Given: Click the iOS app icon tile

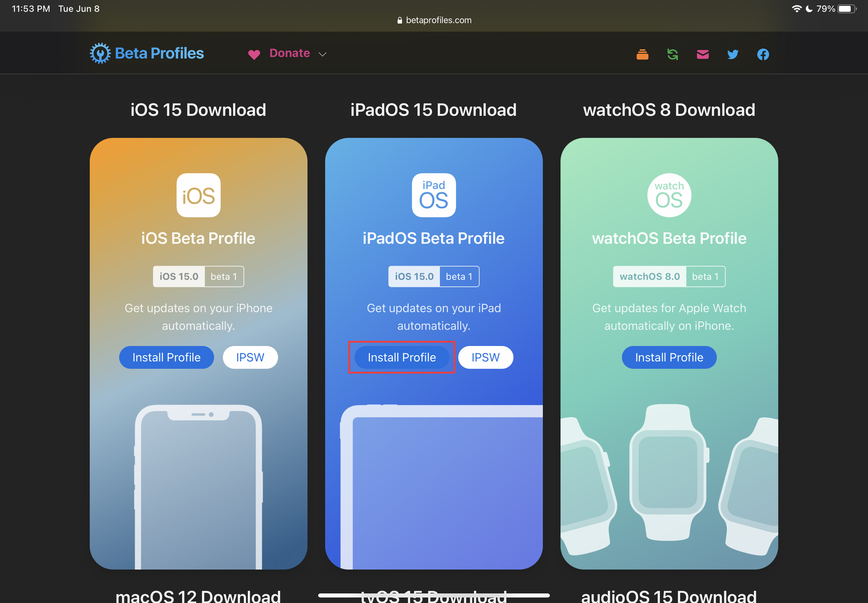Looking at the screenshot, I should click(198, 195).
